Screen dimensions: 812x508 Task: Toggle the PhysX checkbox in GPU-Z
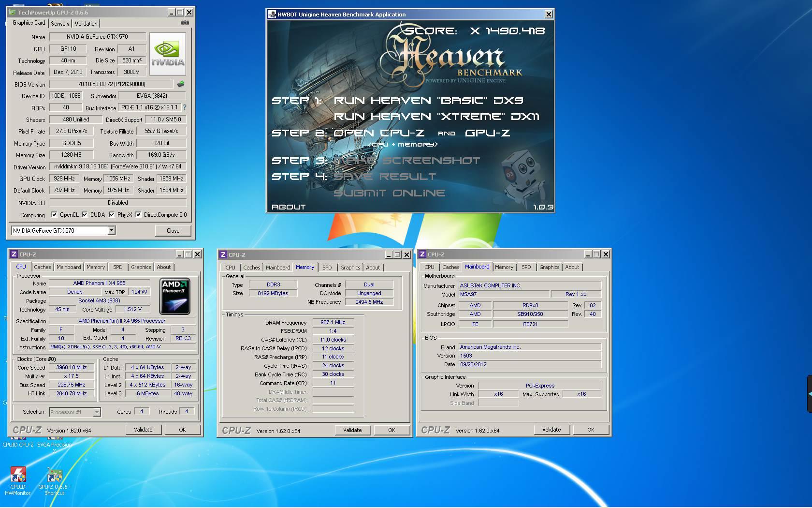click(112, 215)
